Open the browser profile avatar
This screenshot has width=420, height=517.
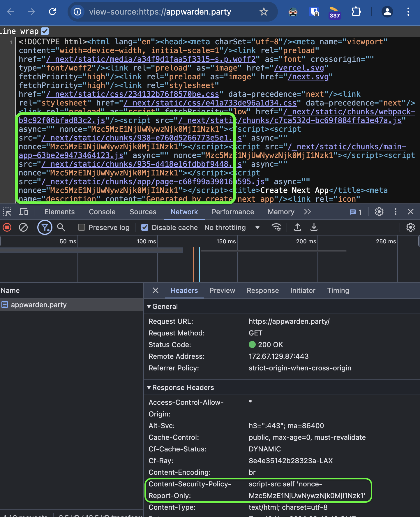click(387, 12)
